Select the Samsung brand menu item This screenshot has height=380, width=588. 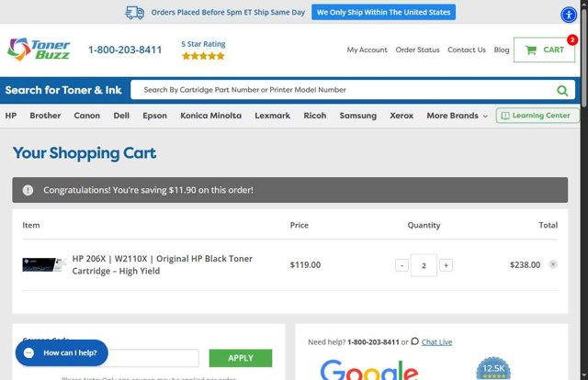pyautogui.click(x=358, y=116)
